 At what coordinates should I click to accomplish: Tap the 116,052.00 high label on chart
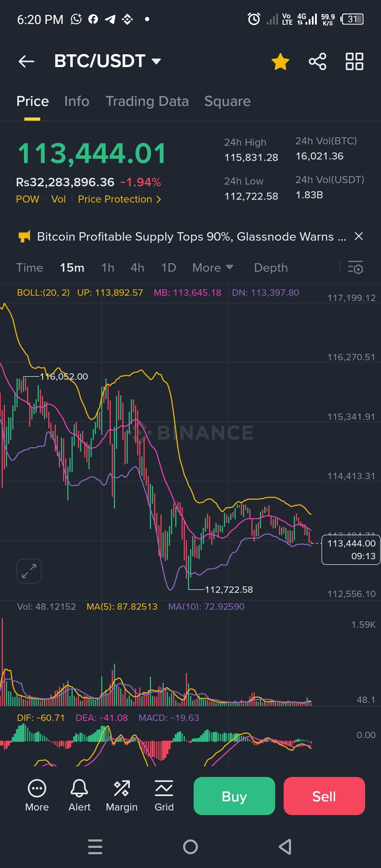click(64, 376)
